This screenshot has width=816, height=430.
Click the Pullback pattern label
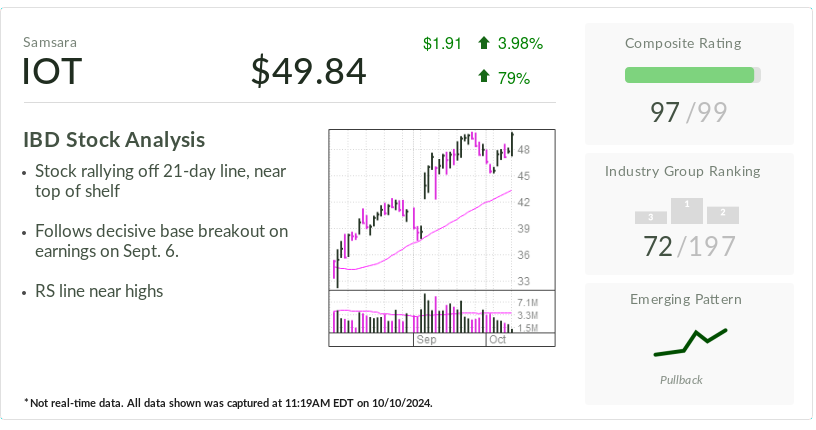coord(681,380)
